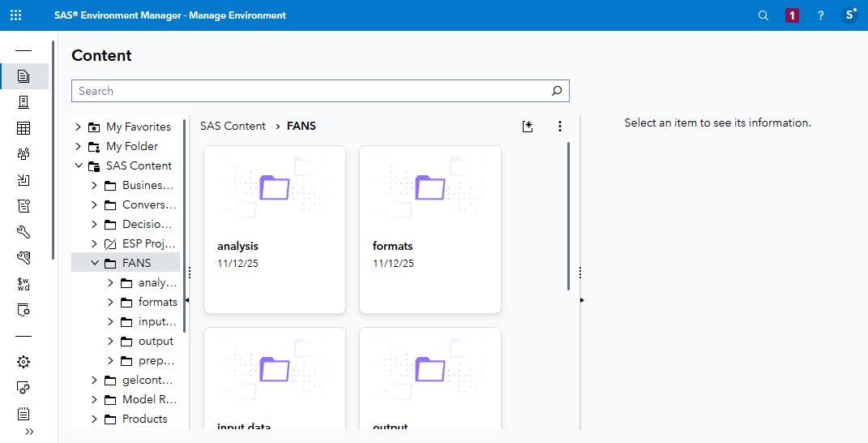The image size is (868, 443).
Task: Open the Data tables icon in sidebar
Action: pos(24,128)
